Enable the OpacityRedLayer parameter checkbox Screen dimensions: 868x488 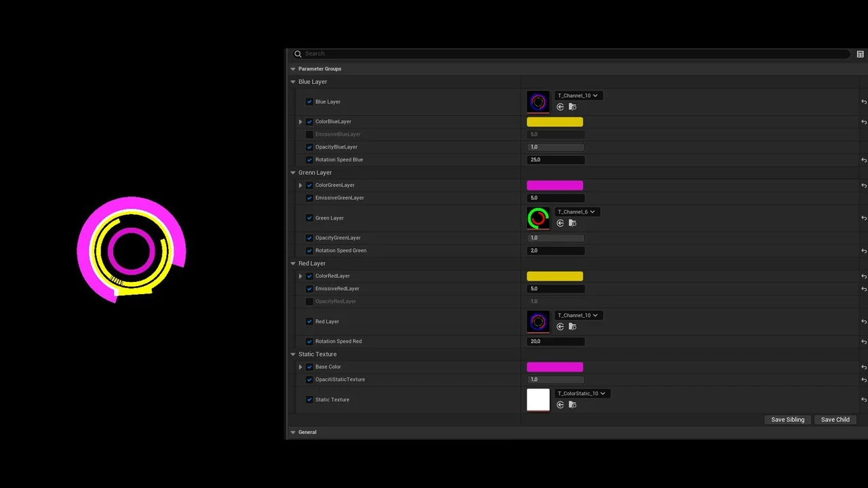(x=309, y=301)
